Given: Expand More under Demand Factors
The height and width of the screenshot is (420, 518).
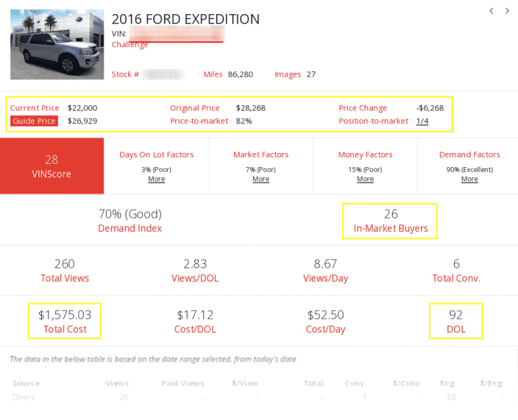Looking at the screenshot, I should pos(470,179).
